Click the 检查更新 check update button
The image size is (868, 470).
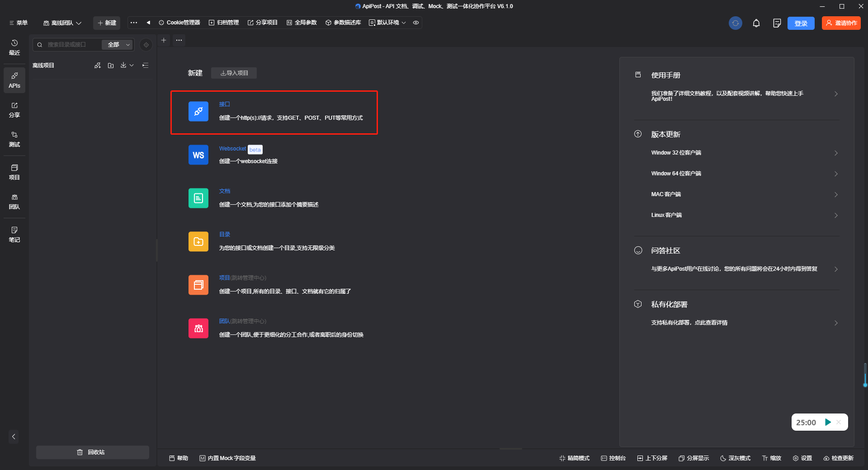(x=839, y=458)
